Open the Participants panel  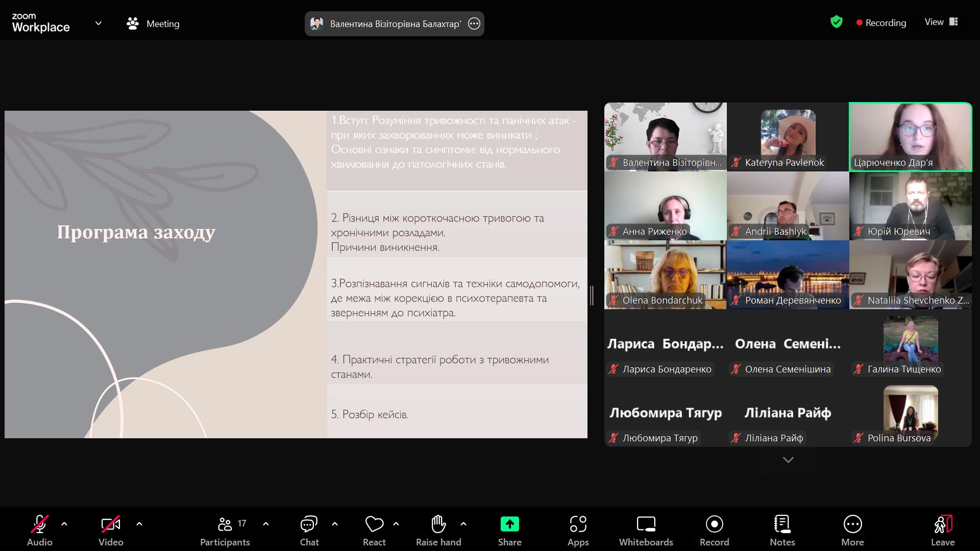(x=225, y=531)
